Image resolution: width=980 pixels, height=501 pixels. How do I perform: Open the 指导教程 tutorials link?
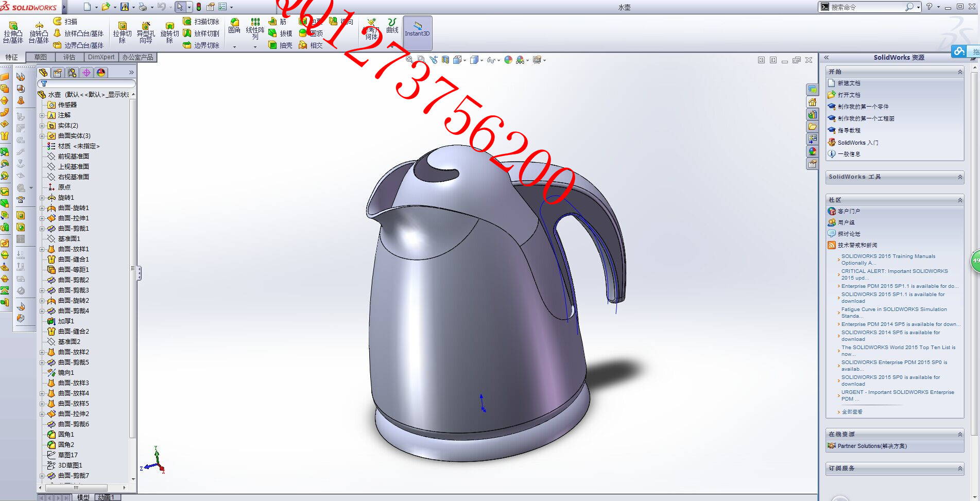[849, 130]
